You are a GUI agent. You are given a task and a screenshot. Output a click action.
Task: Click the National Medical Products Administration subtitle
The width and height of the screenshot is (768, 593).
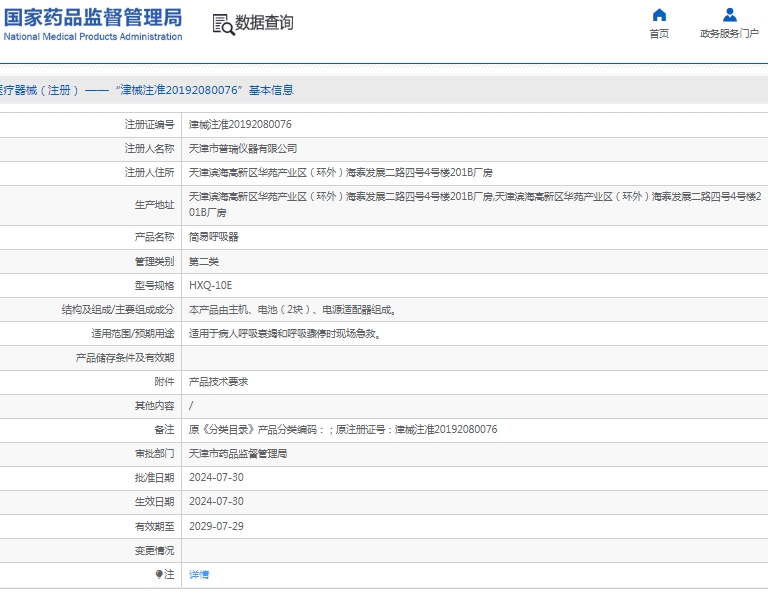[x=93, y=37]
